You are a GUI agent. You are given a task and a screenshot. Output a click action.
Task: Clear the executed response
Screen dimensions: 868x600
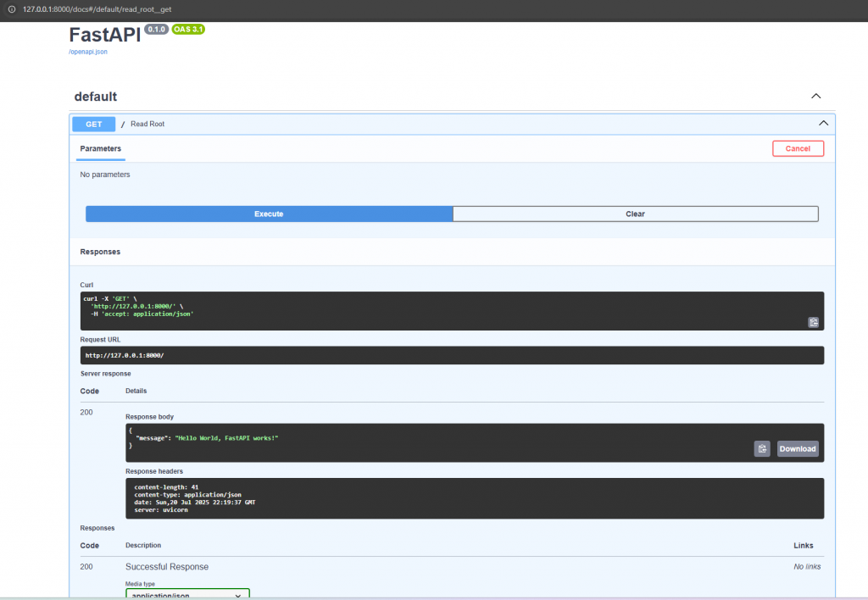click(636, 214)
